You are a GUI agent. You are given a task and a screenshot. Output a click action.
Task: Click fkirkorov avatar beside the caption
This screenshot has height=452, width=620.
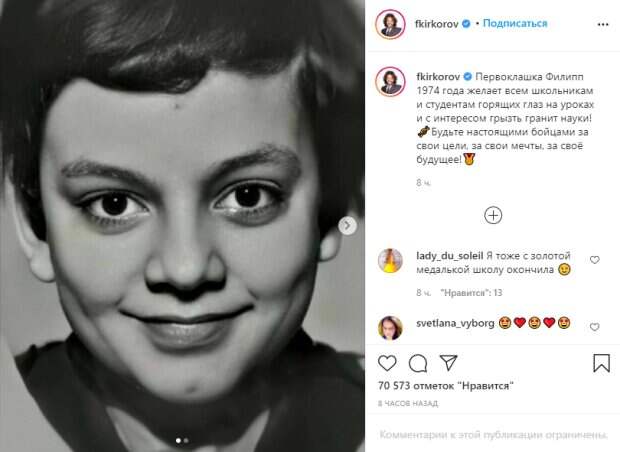tap(390, 82)
